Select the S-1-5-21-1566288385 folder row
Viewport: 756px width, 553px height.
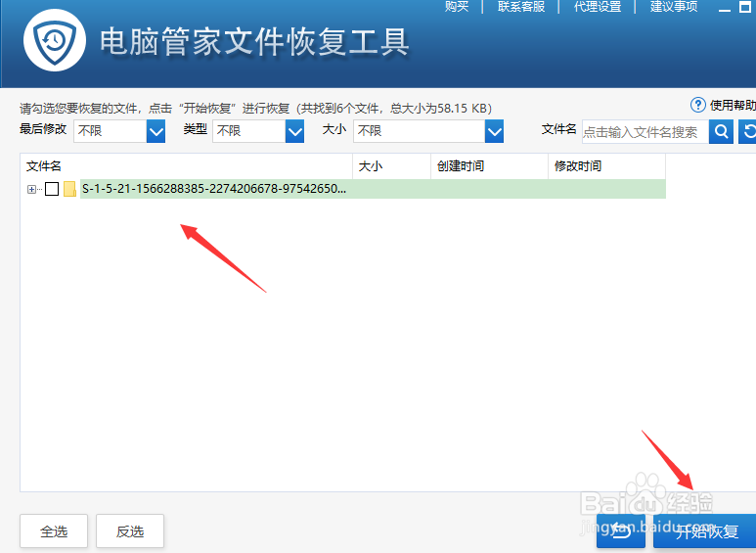(x=373, y=189)
